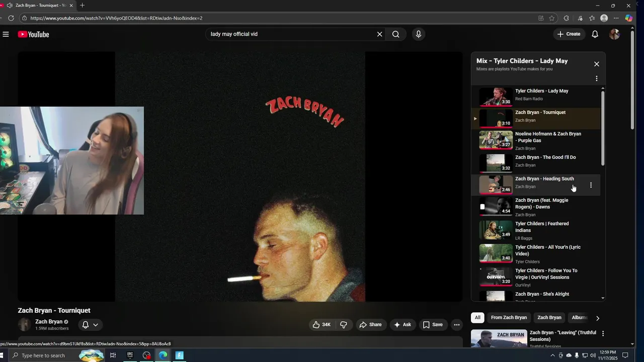The height and width of the screenshot is (362, 644).
Task: Close the Zach Bryan Tourniquet tab
Action: pyautogui.click(x=71, y=6)
